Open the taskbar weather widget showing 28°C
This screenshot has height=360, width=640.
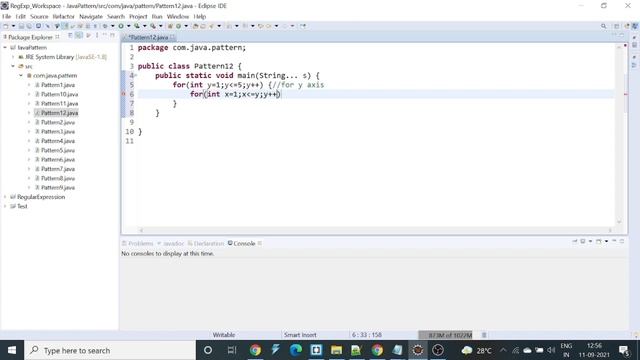click(476, 350)
